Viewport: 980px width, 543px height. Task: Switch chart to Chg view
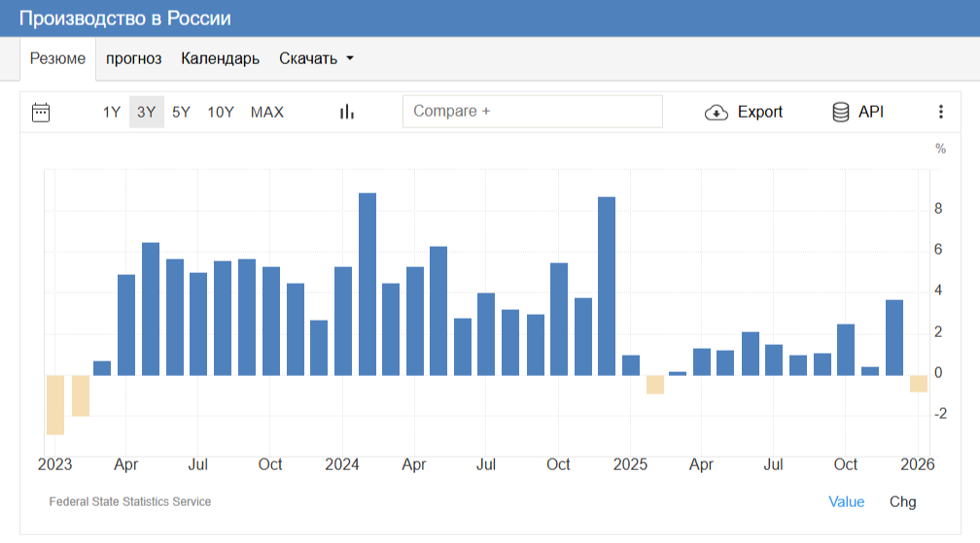click(902, 502)
